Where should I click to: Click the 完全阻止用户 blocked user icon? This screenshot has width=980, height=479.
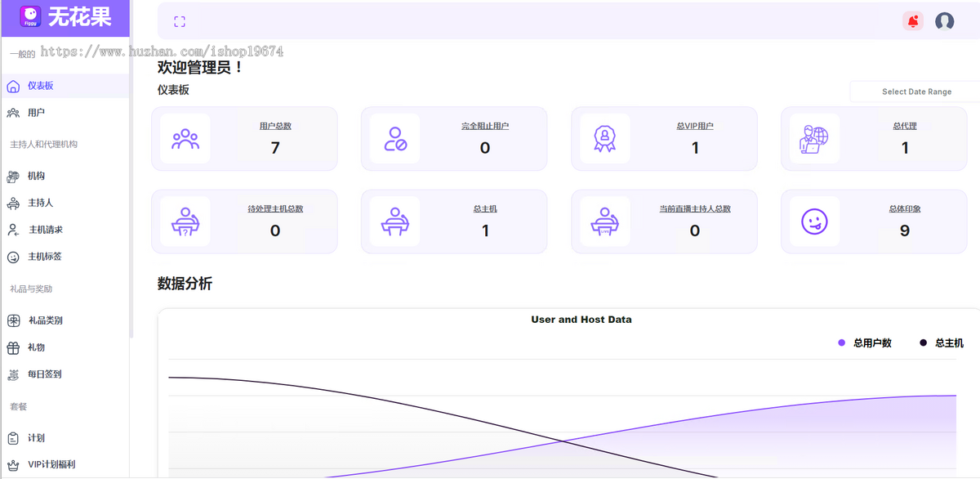pos(394,139)
